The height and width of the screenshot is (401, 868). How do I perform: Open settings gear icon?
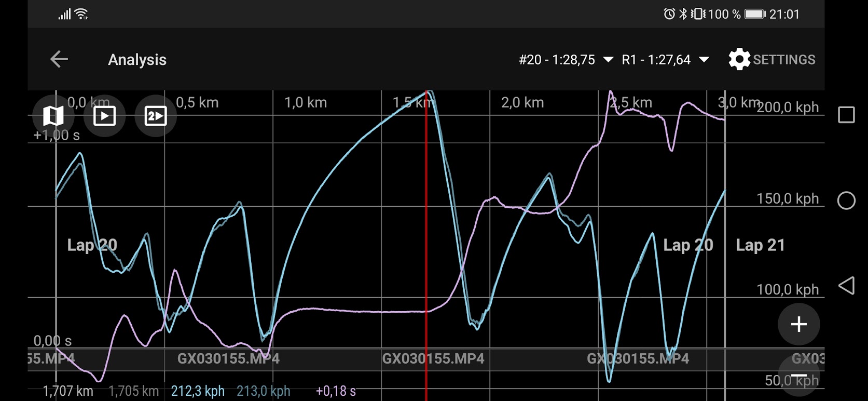739,59
